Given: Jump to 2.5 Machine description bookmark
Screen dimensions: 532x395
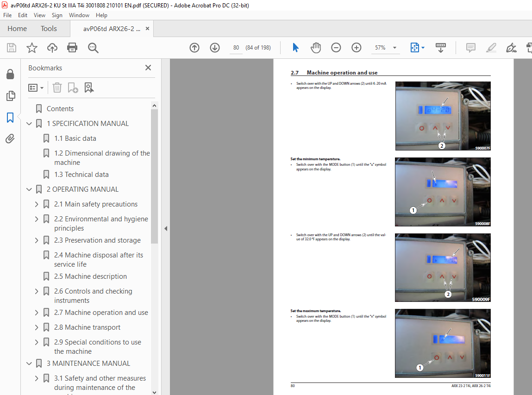Looking at the screenshot, I should click(90, 276).
